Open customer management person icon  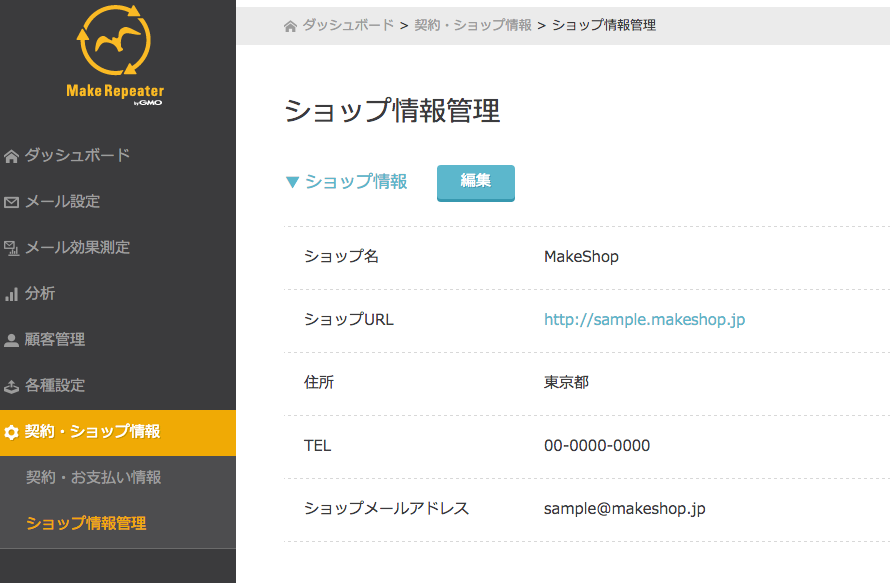coord(12,339)
